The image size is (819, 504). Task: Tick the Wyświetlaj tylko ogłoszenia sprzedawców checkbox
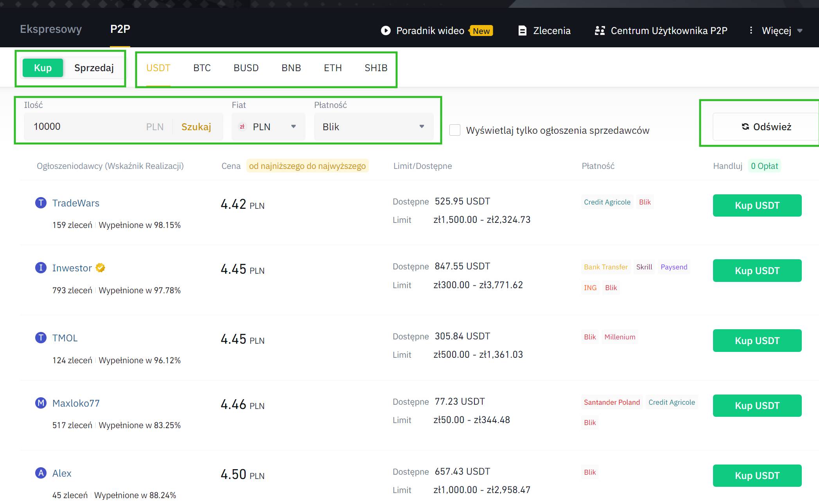coord(455,130)
